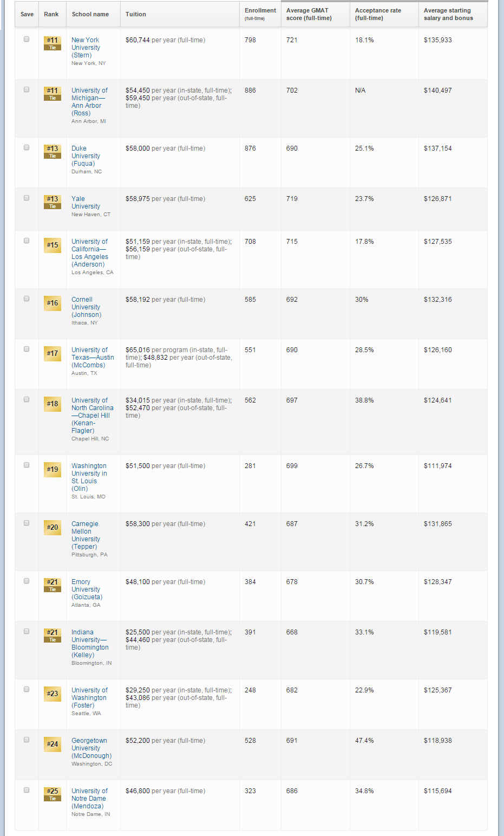Sort by Average GMAT score column header
The height and width of the screenshot is (836, 504).
tap(309, 14)
